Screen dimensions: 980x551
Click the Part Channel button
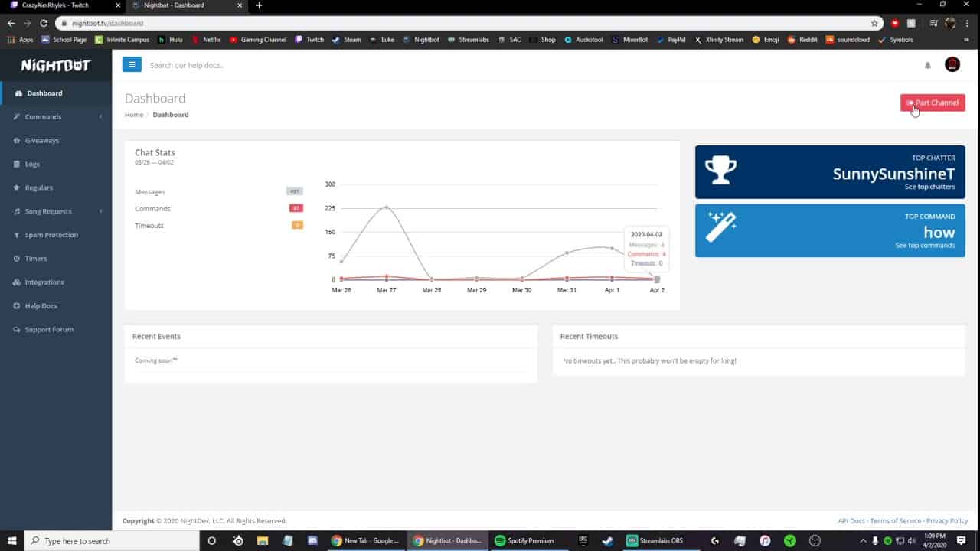[x=933, y=103]
